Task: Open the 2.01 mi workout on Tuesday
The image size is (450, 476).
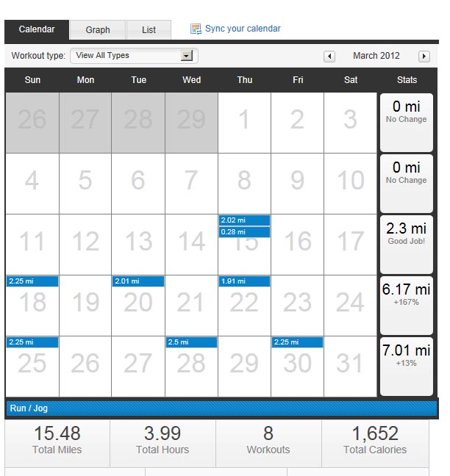Action: (x=138, y=281)
